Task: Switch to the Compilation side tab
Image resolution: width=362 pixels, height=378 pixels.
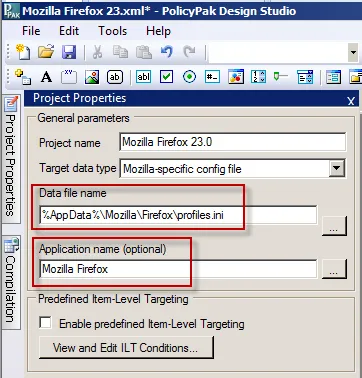Action: [11, 282]
